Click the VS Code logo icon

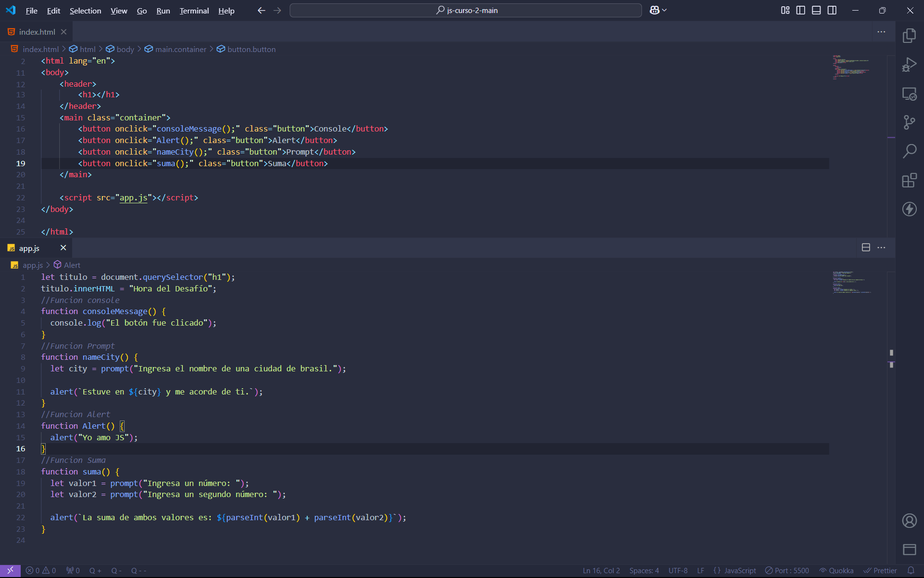pyautogui.click(x=11, y=10)
